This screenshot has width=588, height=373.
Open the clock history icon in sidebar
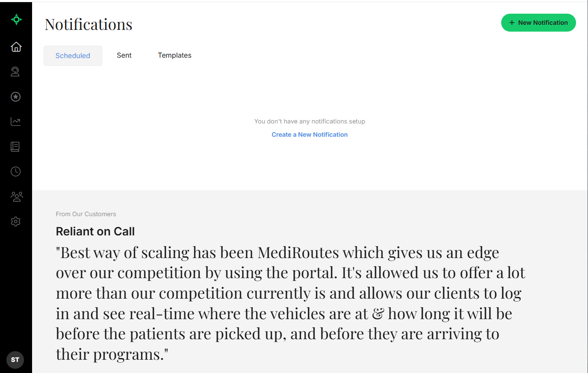(15, 171)
